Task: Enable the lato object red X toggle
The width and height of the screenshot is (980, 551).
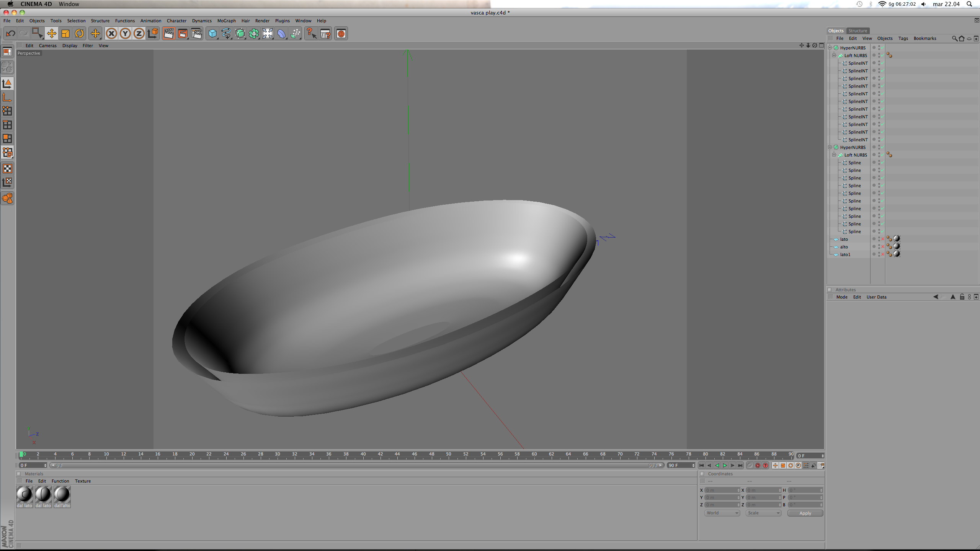Action: (883, 239)
